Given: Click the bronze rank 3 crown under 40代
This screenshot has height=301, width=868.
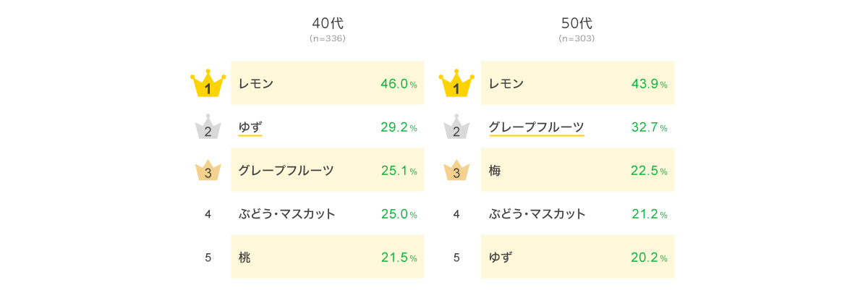Looking at the screenshot, I should (x=208, y=170).
